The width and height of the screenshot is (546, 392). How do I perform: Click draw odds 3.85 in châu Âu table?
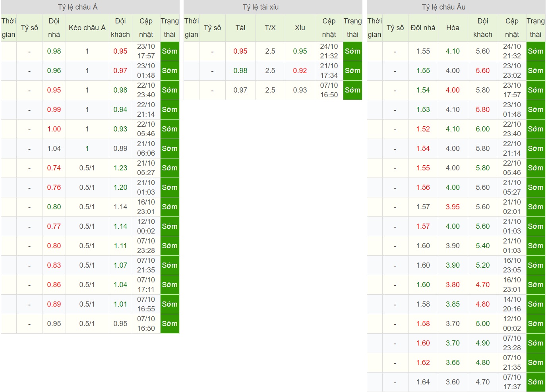[x=453, y=304]
